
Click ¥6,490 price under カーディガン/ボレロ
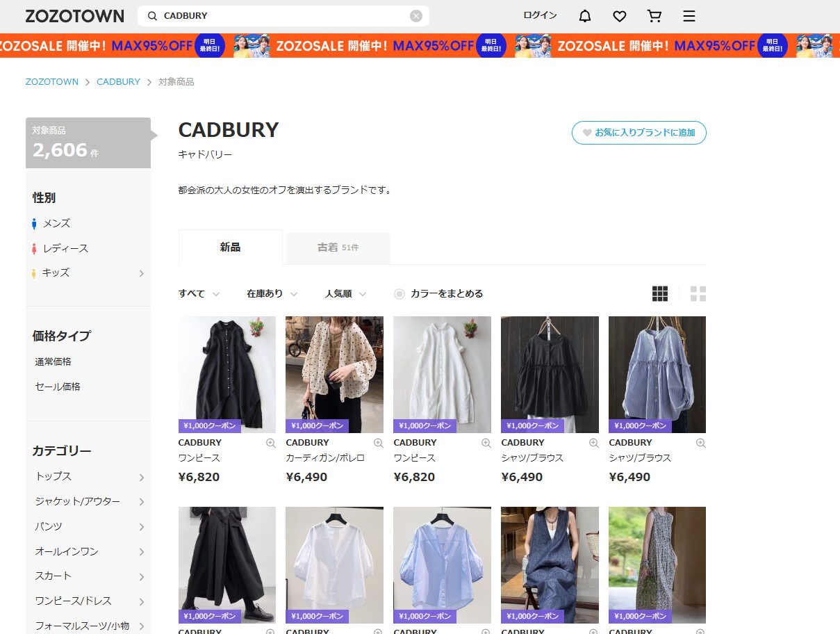[x=306, y=477]
